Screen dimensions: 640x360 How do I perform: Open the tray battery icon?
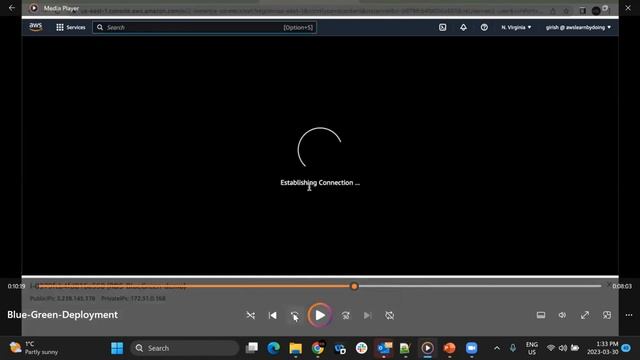tap(575, 348)
